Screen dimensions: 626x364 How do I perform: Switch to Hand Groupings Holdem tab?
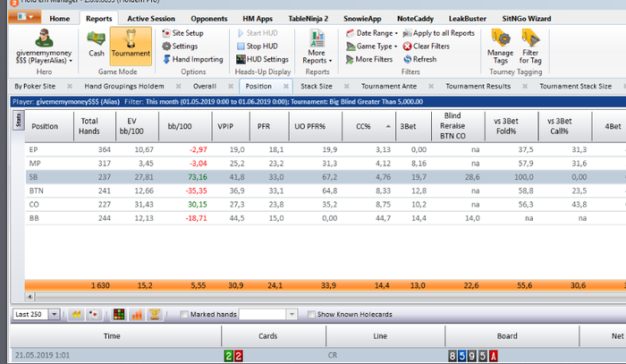(124, 86)
